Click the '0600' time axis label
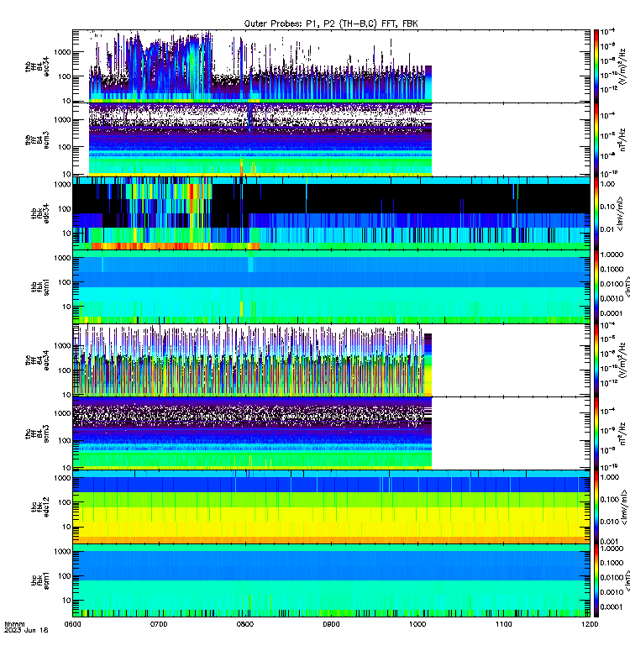 tap(72, 624)
